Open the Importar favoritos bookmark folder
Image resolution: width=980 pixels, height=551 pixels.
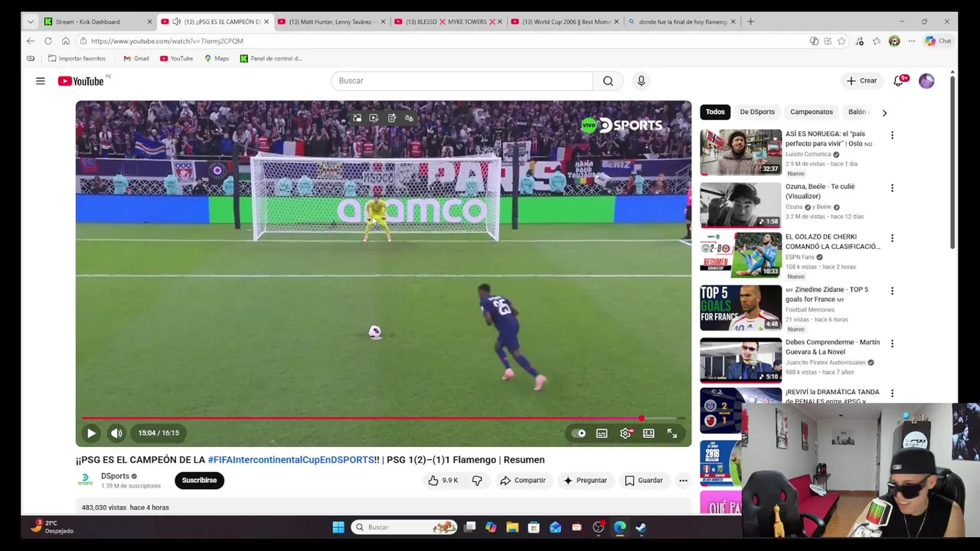77,58
